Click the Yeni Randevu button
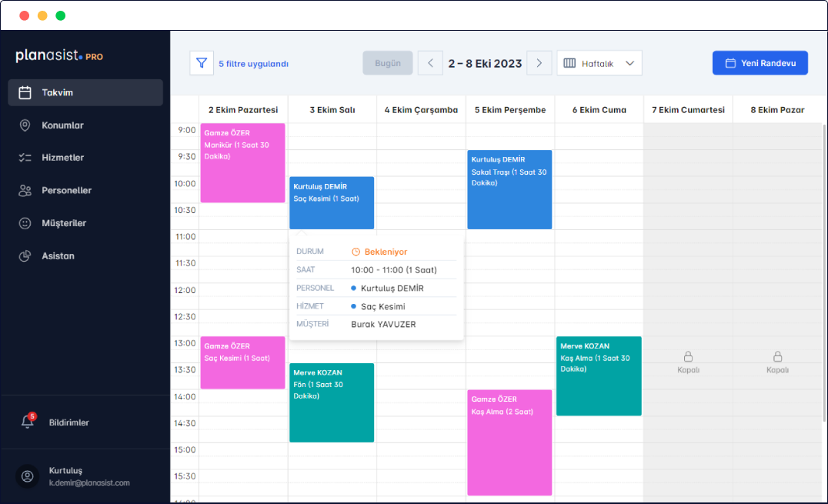 760,63
